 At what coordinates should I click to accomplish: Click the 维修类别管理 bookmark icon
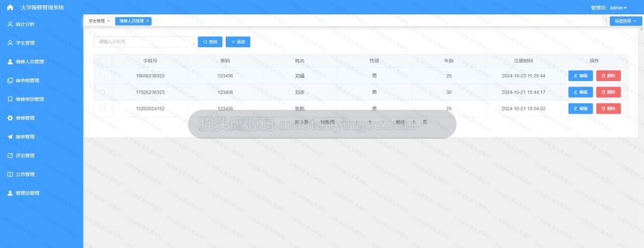click(x=10, y=99)
